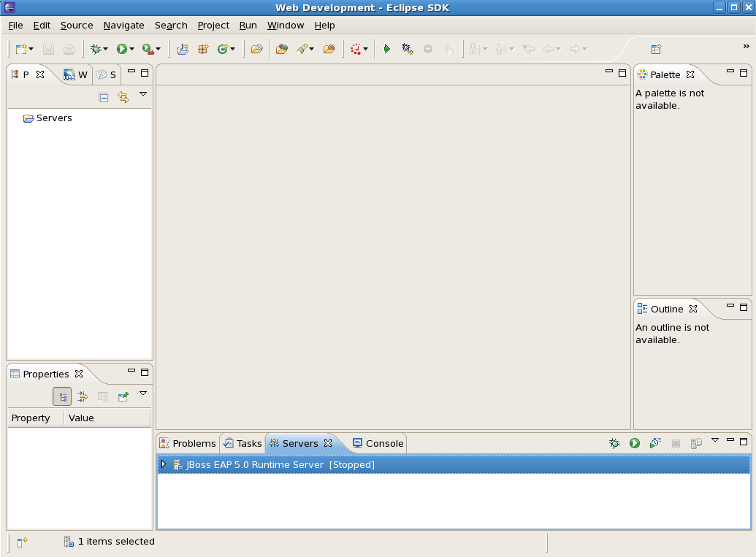756x557 pixels.
Task: Select the Servers folder in Project Explorer
Action: coord(53,118)
